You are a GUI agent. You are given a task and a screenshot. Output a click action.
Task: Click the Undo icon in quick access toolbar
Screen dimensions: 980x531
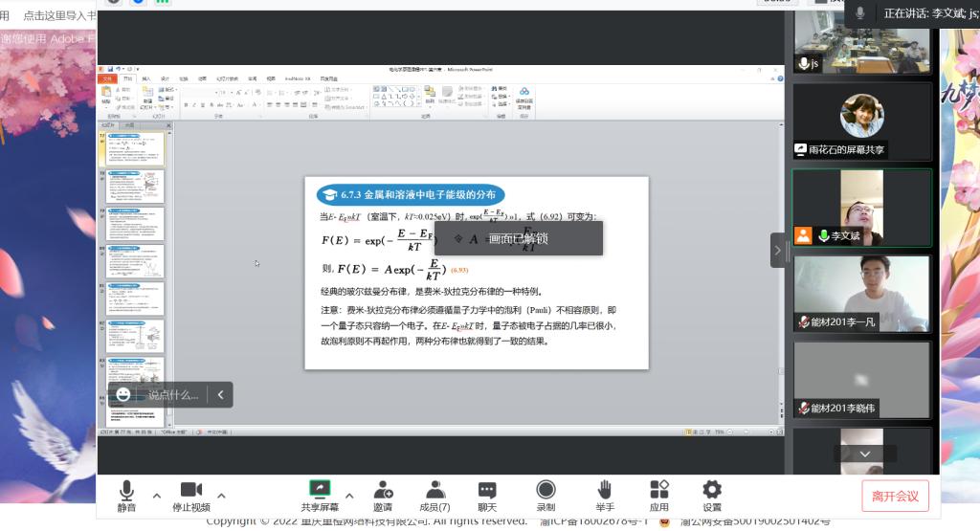point(118,69)
